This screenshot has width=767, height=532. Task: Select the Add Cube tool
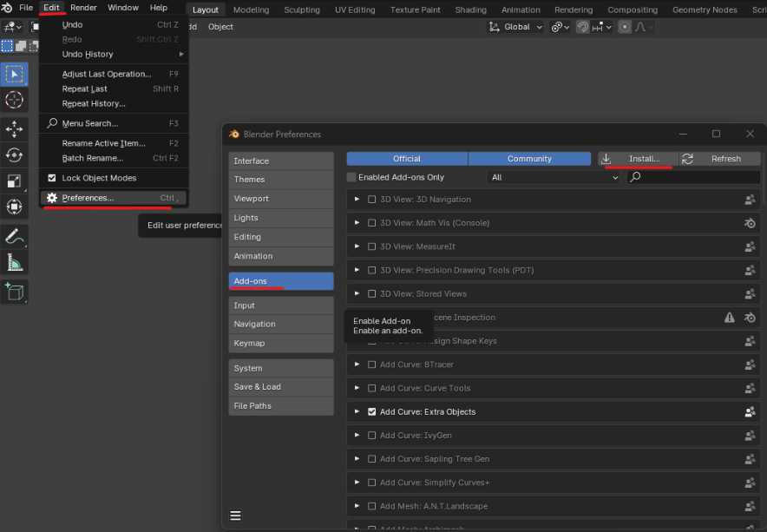[x=14, y=292]
